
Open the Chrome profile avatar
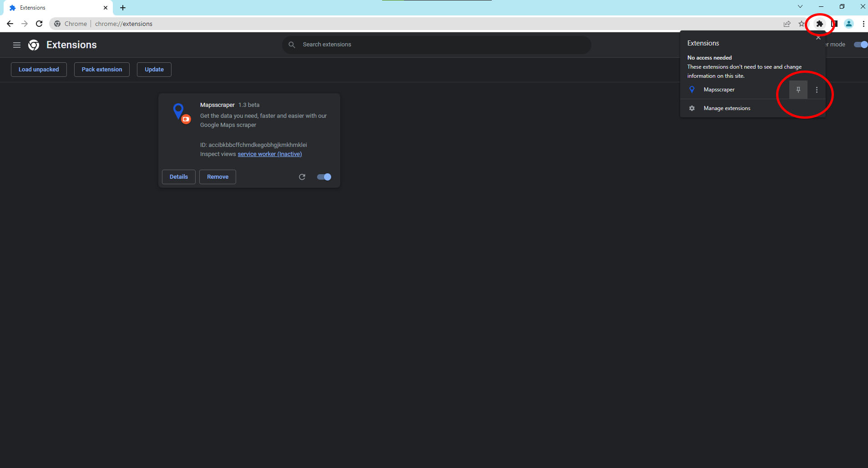[x=849, y=24]
